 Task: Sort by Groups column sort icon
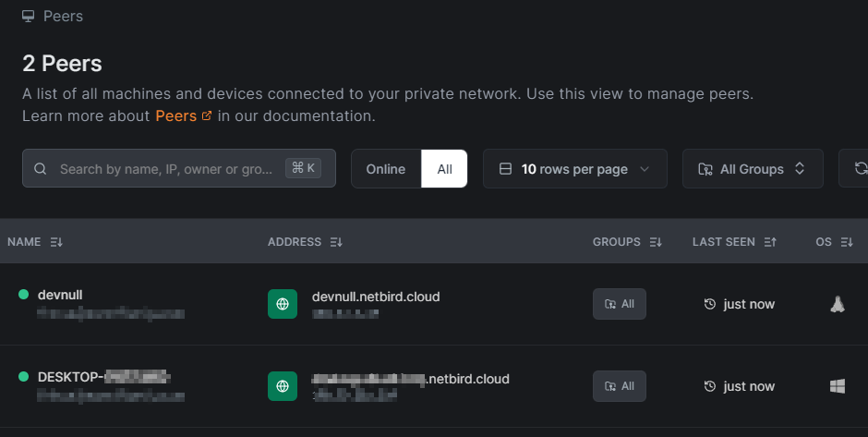(x=656, y=242)
